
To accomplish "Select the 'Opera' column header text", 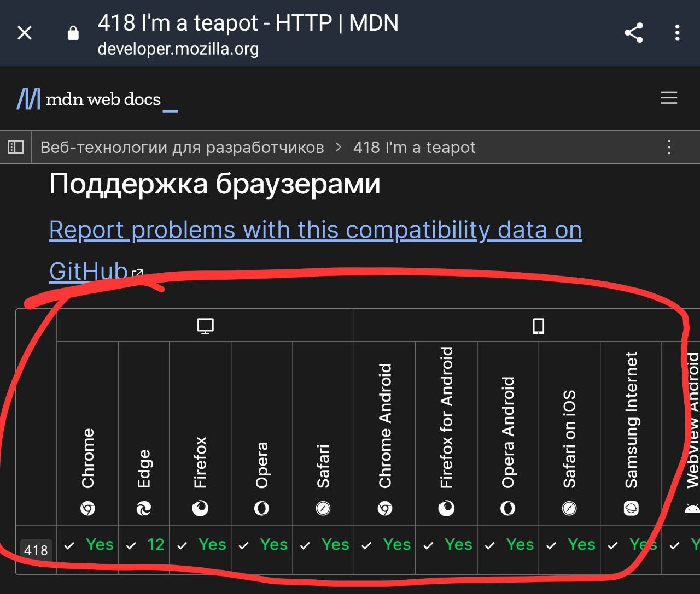I will coord(262,465).
